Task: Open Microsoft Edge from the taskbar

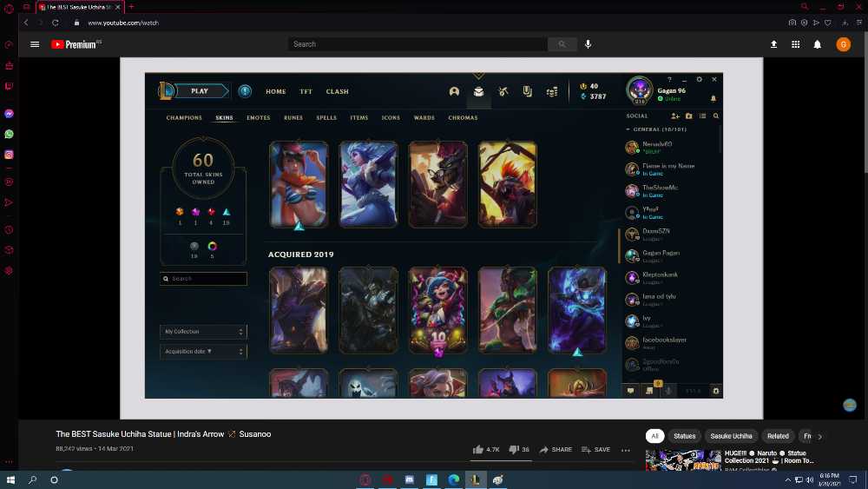Action: [453, 479]
